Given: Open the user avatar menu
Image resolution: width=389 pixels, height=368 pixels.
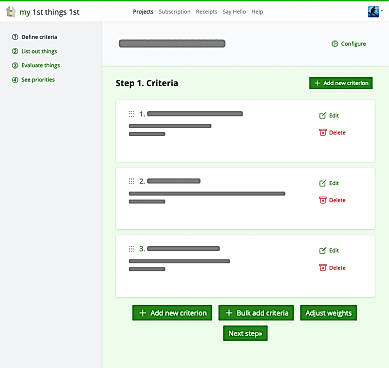Looking at the screenshot, I should click(x=375, y=12).
